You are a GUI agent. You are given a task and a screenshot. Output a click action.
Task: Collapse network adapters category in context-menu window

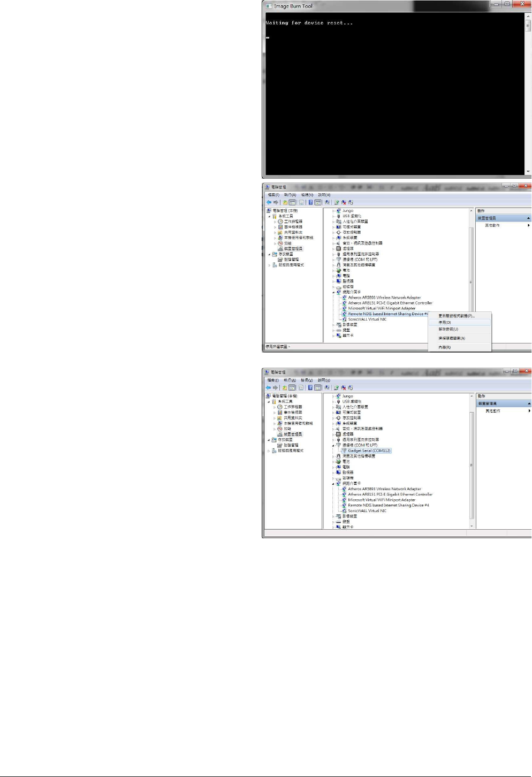(x=333, y=292)
